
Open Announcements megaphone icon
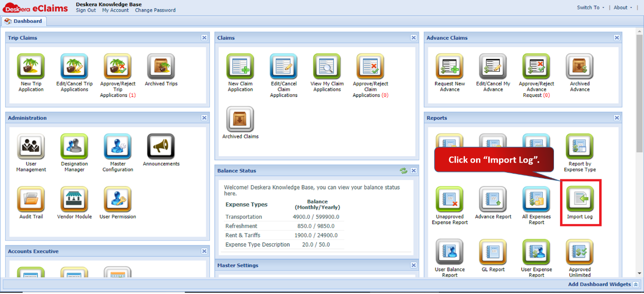point(161,147)
